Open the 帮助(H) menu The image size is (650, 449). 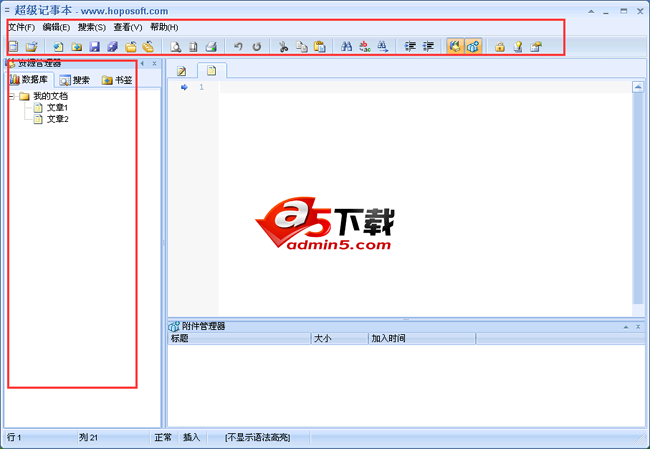tap(164, 27)
